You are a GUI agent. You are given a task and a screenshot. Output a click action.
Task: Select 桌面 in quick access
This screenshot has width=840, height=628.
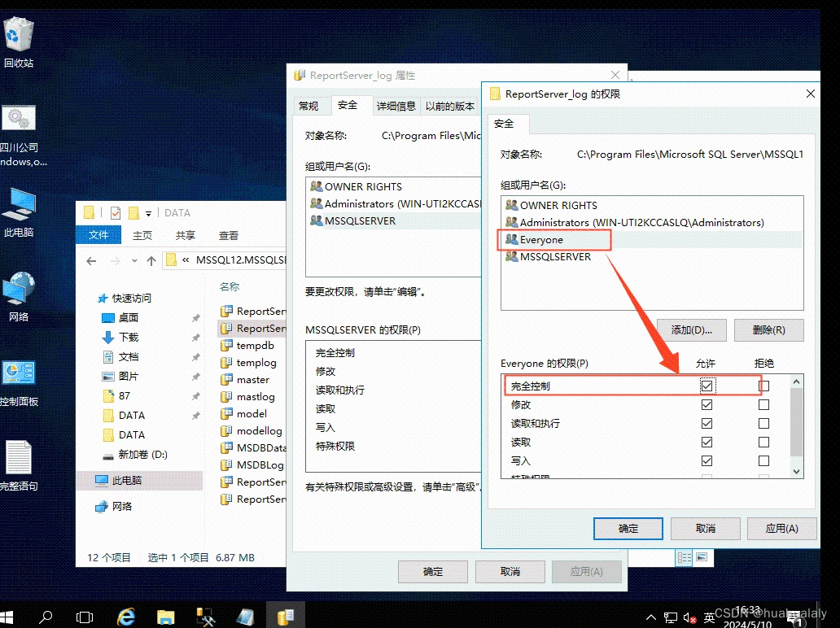pos(128,317)
